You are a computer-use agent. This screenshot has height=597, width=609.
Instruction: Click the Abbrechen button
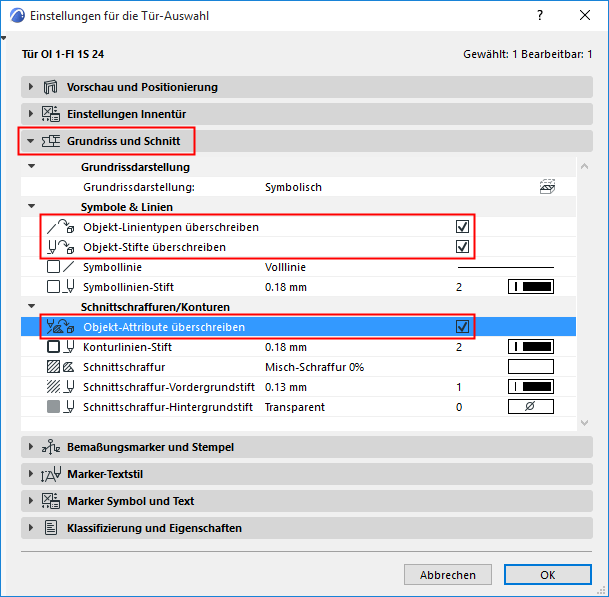pyautogui.click(x=447, y=575)
